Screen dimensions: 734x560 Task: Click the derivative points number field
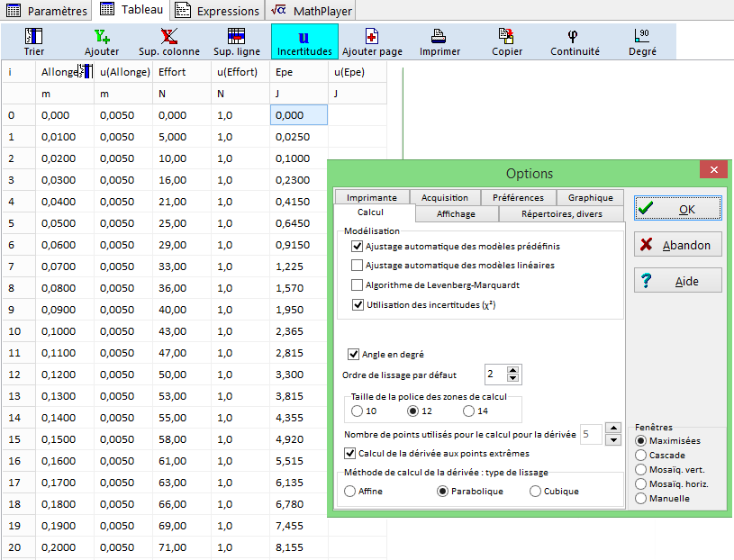tap(591, 434)
